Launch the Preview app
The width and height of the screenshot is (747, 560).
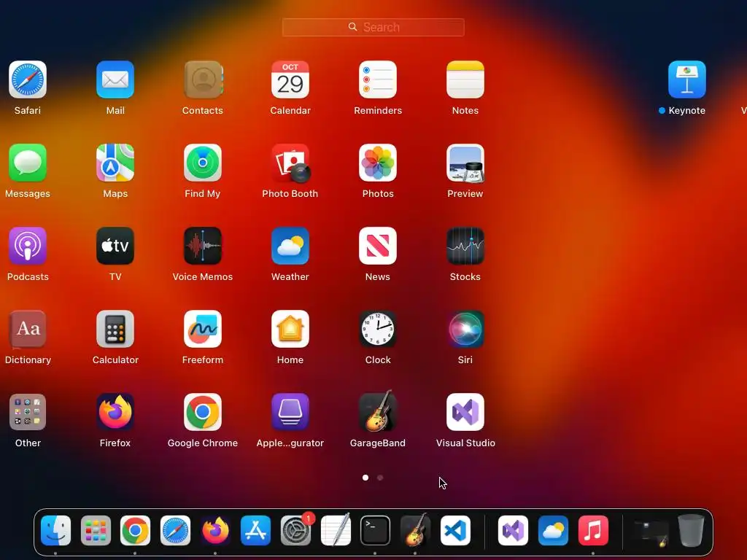pyautogui.click(x=465, y=163)
